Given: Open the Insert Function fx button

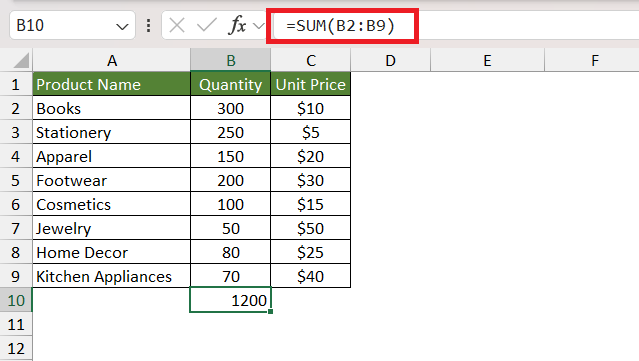Looking at the screenshot, I should 237,26.
